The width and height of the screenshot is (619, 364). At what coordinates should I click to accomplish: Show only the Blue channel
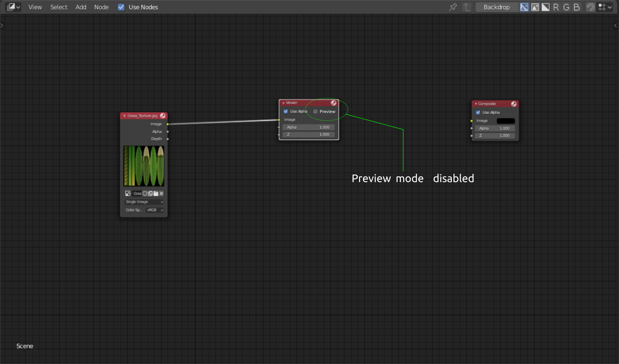577,7
